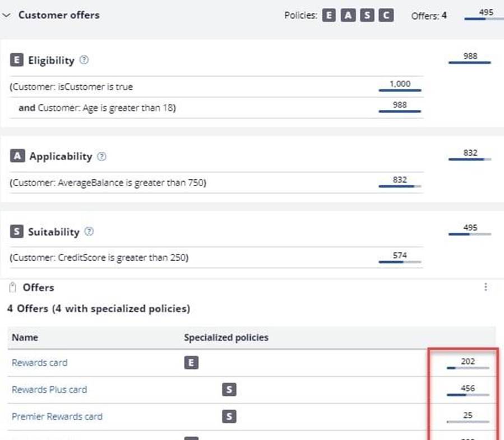Viewport: 504px width, 440px height.
Task: Click the E badge in Rewards card row
Action: click(x=191, y=363)
